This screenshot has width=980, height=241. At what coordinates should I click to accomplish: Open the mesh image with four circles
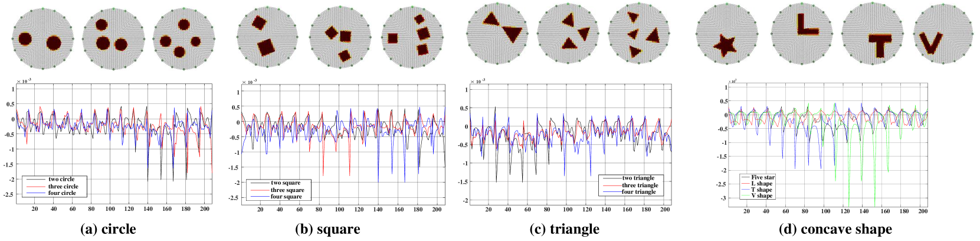click(183, 39)
